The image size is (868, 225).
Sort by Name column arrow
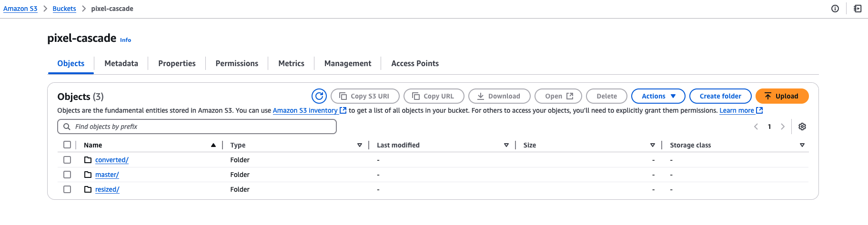[213, 145]
